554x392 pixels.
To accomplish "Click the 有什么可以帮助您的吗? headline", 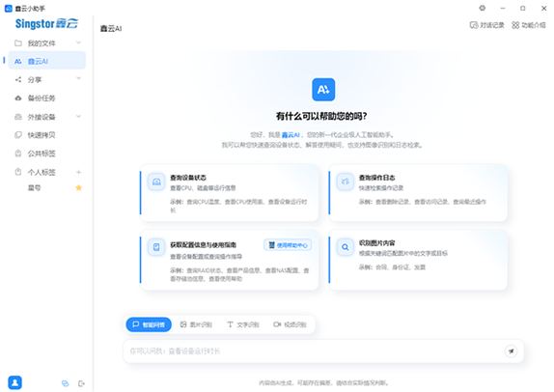I will tap(321, 116).
